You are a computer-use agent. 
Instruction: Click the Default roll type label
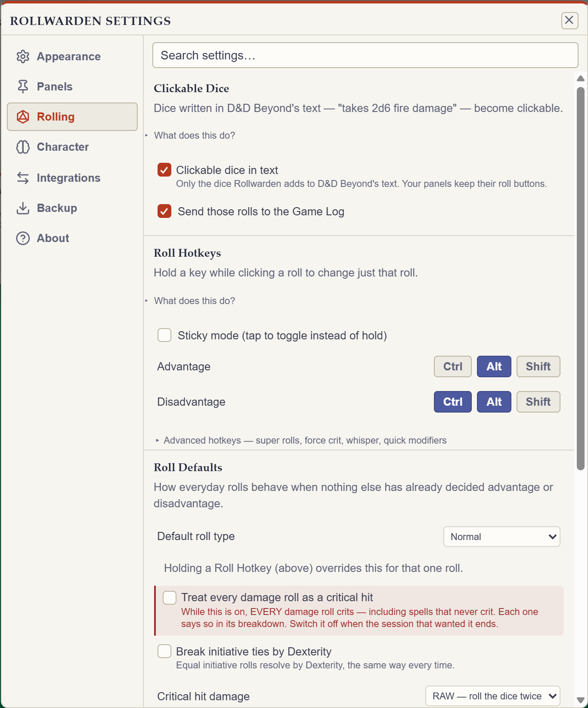pyautogui.click(x=196, y=536)
